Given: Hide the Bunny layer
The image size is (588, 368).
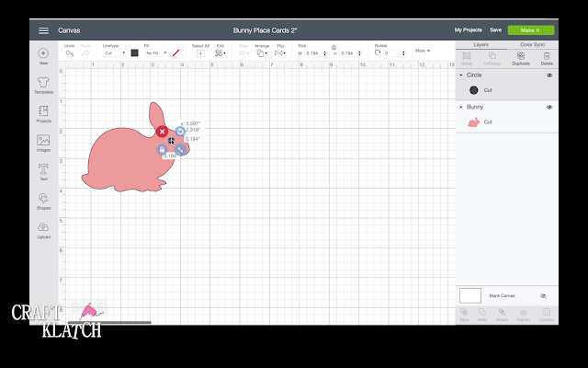Looking at the screenshot, I should (549, 108).
